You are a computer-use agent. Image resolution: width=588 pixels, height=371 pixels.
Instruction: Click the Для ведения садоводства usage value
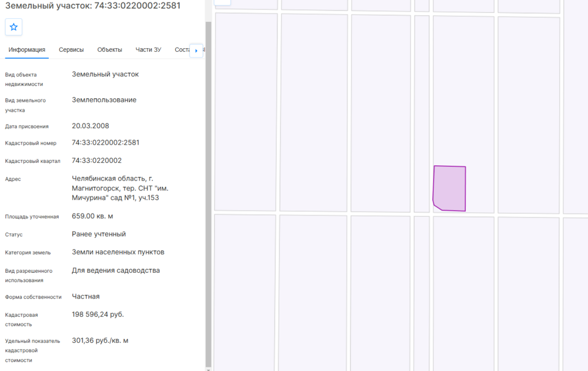coord(116,270)
